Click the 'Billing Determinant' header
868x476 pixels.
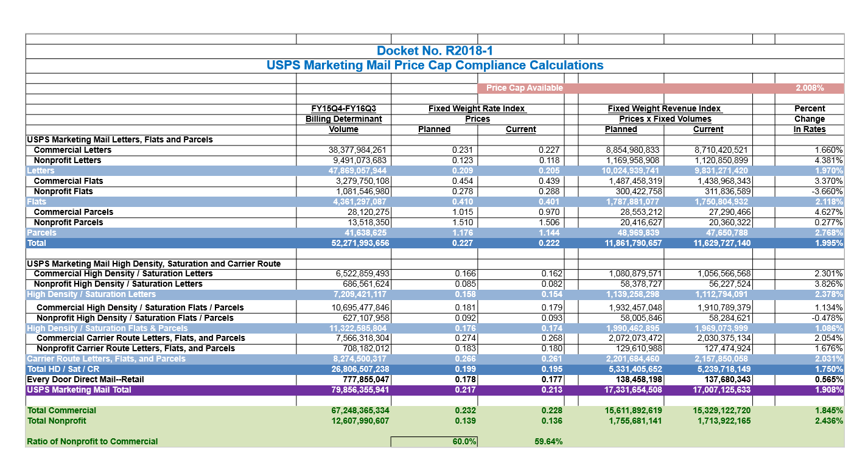[x=343, y=119]
